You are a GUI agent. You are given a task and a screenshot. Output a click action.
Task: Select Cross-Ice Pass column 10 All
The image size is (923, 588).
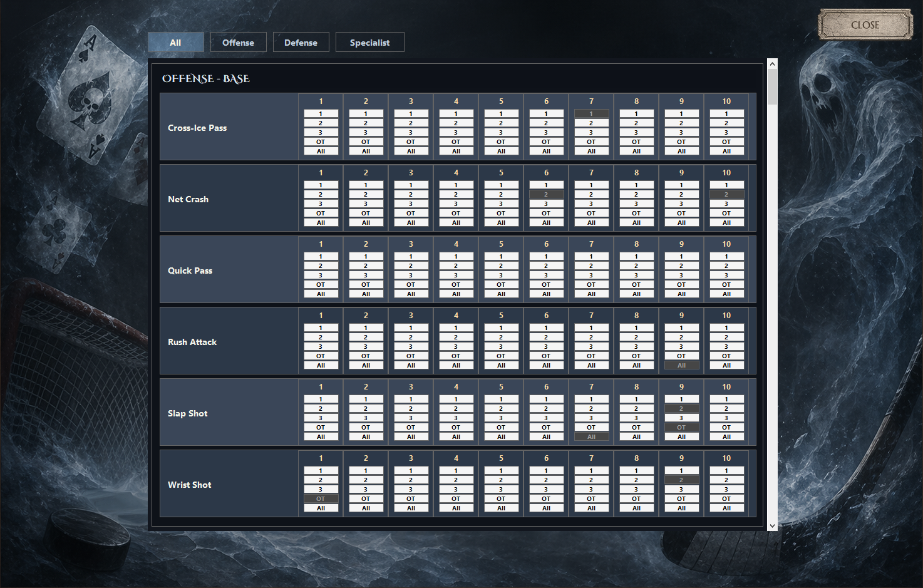[726, 152]
